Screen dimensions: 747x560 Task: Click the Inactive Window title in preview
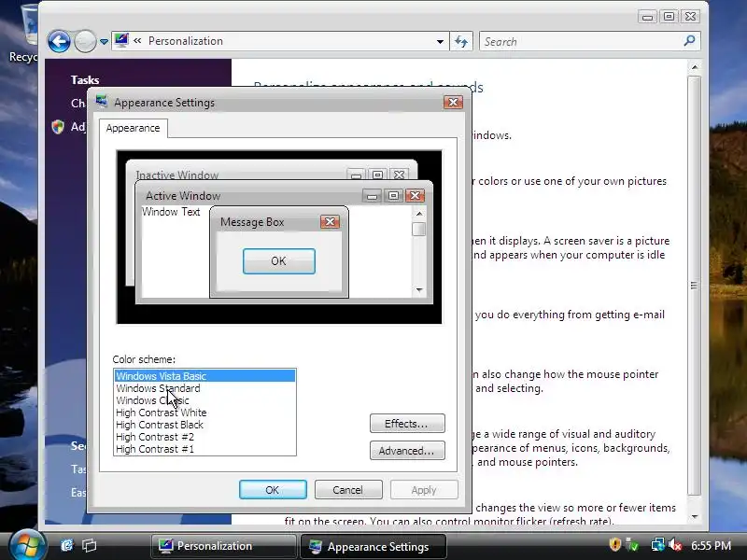177,175
